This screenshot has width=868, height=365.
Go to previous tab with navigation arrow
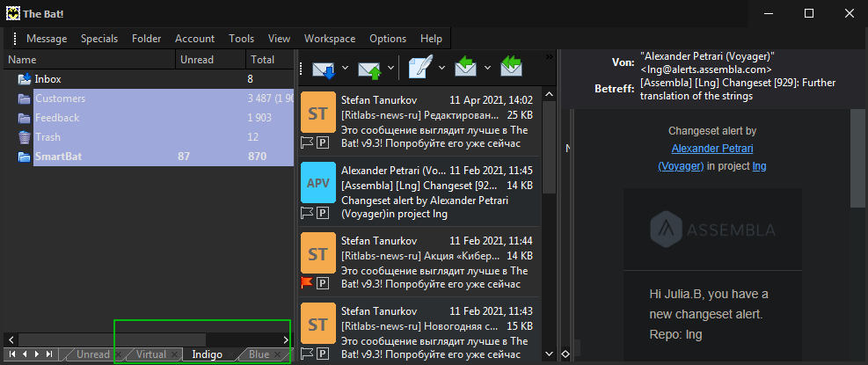pyautogui.click(x=24, y=354)
